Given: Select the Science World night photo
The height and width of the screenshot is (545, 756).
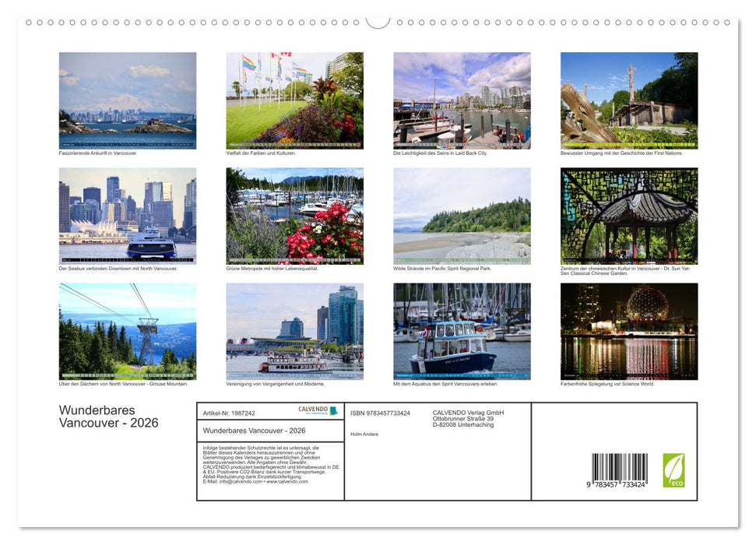Looking at the screenshot, I should tap(628, 331).
